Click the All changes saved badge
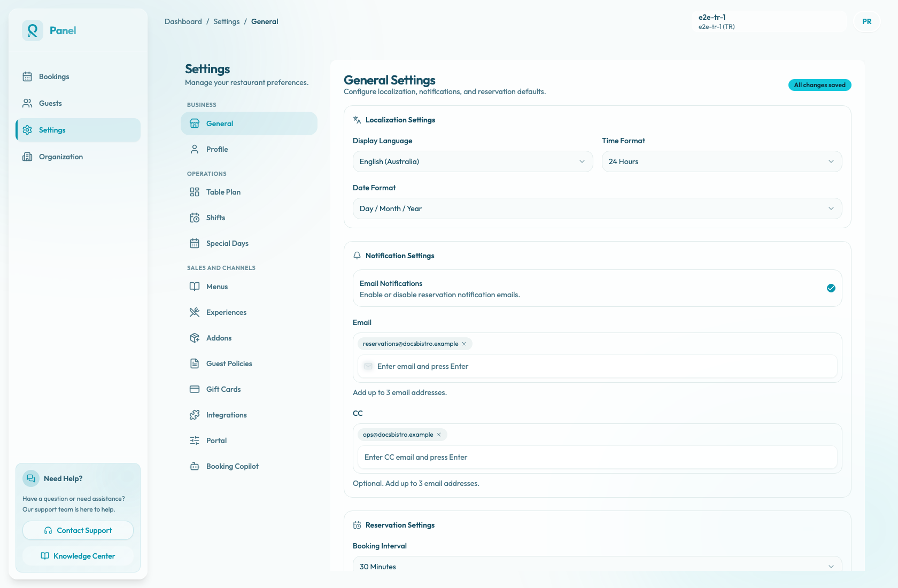Image resolution: width=898 pixels, height=588 pixels. (820, 85)
